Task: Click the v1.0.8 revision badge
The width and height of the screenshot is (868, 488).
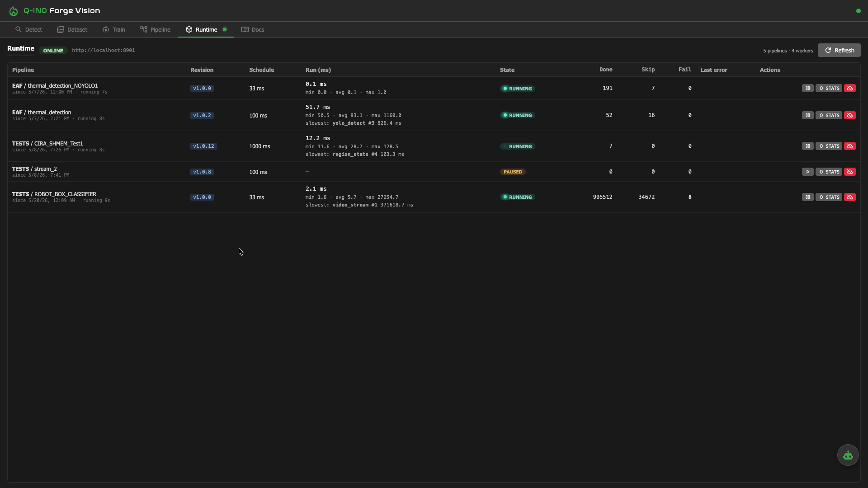Action: pos(202,172)
